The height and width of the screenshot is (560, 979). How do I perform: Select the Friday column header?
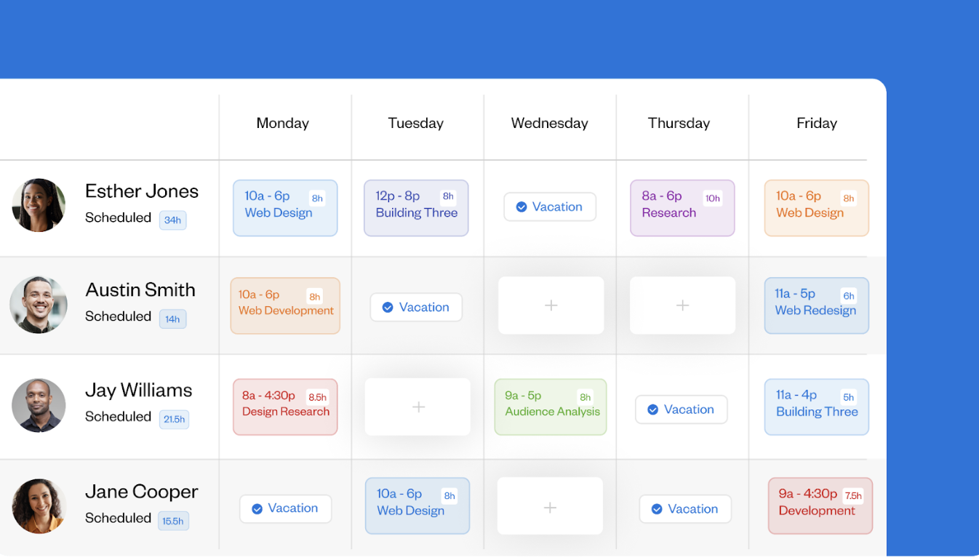click(816, 124)
